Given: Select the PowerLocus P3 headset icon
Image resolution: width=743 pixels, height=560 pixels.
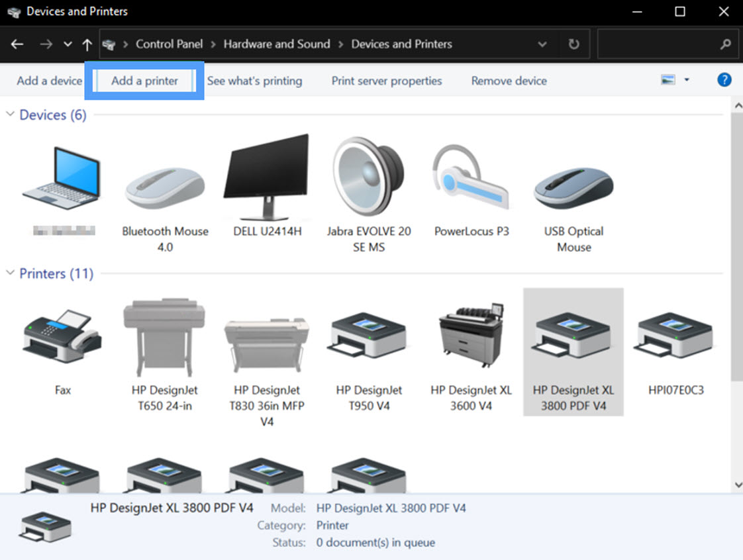Looking at the screenshot, I should tap(471, 177).
